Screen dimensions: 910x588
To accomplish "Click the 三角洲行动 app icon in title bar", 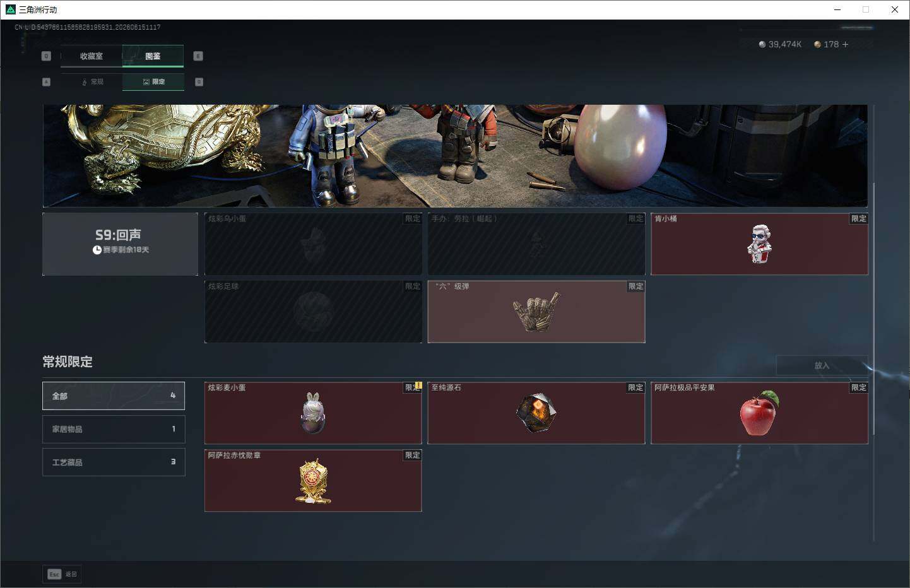I will [10, 9].
